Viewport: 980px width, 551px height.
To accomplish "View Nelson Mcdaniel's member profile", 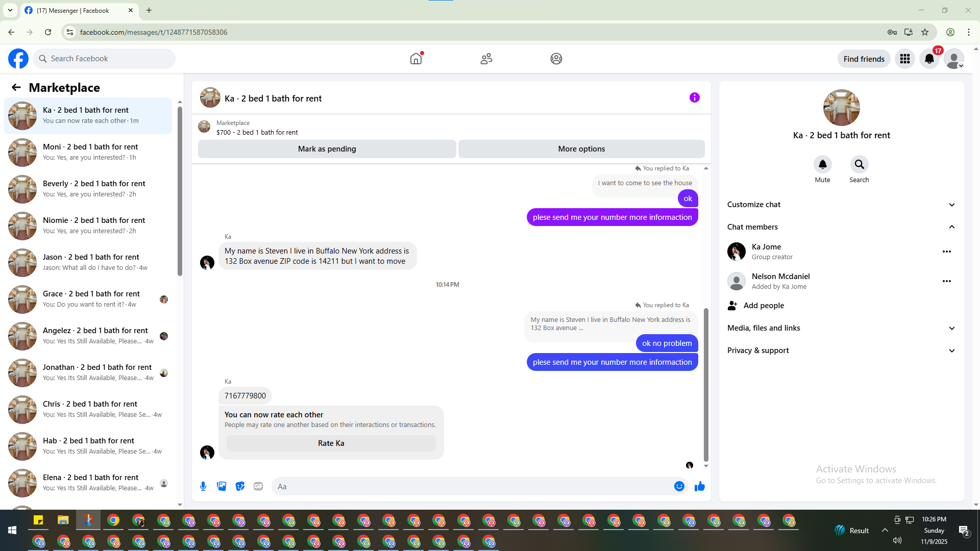I will pyautogui.click(x=780, y=277).
